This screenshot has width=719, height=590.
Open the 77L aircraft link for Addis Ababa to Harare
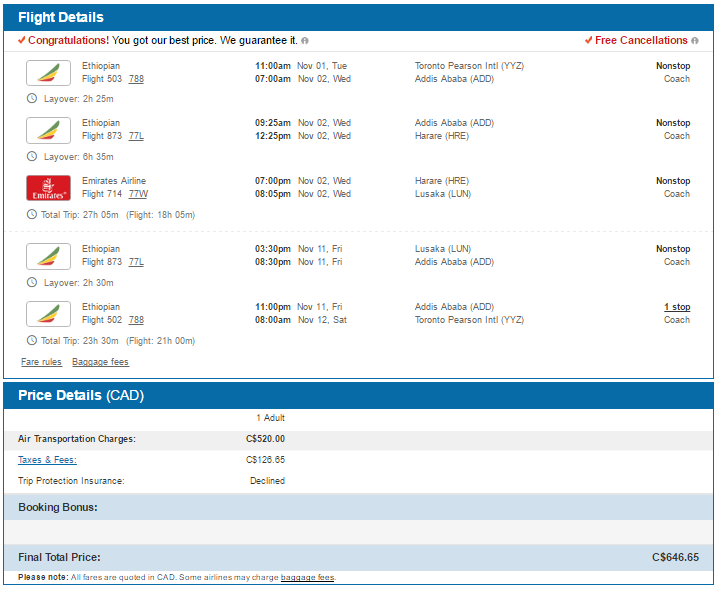pyautogui.click(x=136, y=136)
